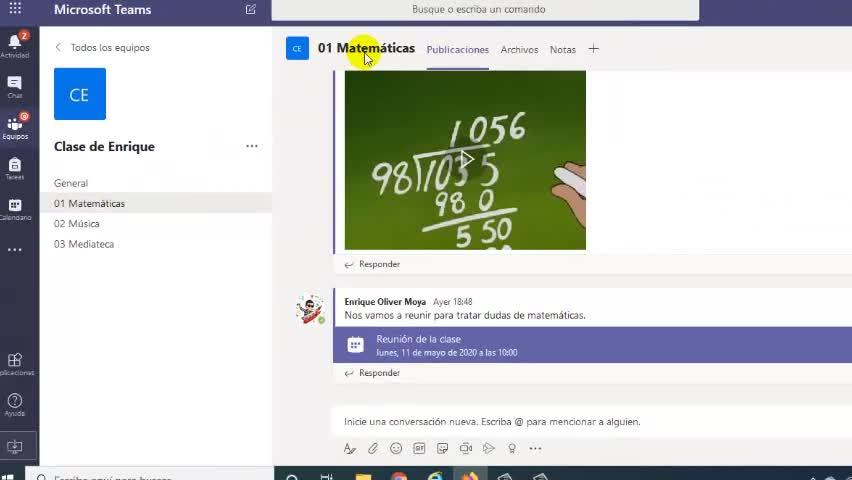Open emoji picker
The height and width of the screenshot is (480, 852).
pos(396,448)
